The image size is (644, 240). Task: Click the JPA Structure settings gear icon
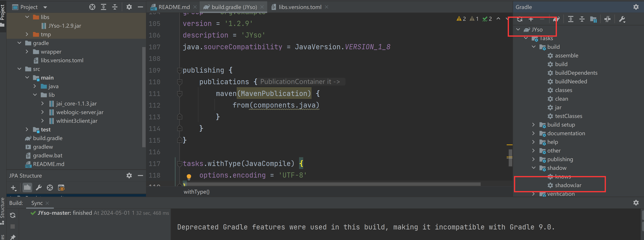pyautogui.click(x=129, y=175)
